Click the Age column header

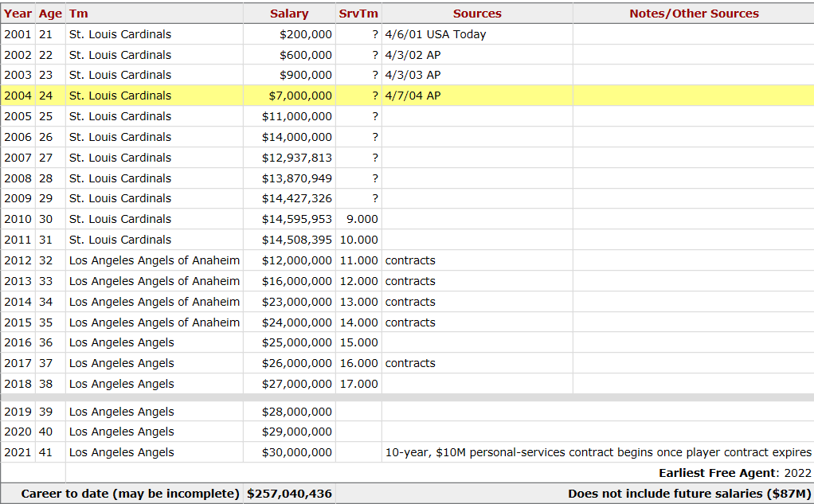50,14
